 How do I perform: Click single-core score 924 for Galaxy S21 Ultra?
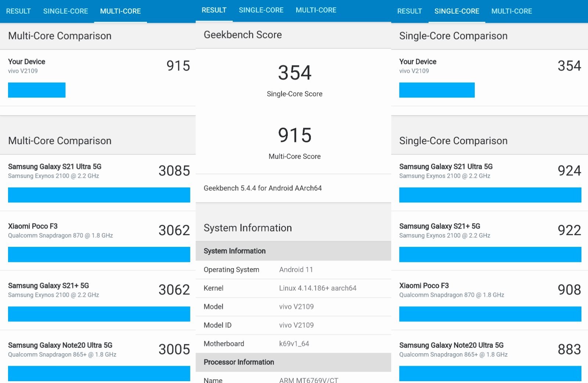(x=569, y=171)
